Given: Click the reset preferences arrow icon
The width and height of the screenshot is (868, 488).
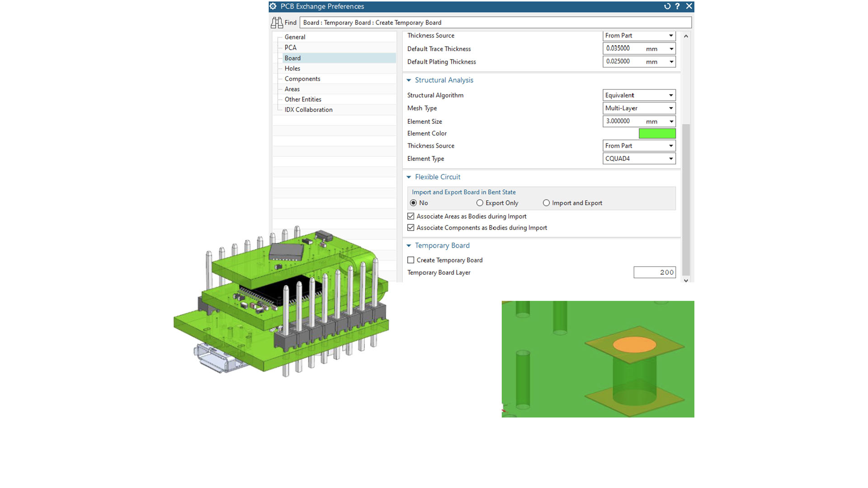Looking at the screenshot, I should 667,6.
